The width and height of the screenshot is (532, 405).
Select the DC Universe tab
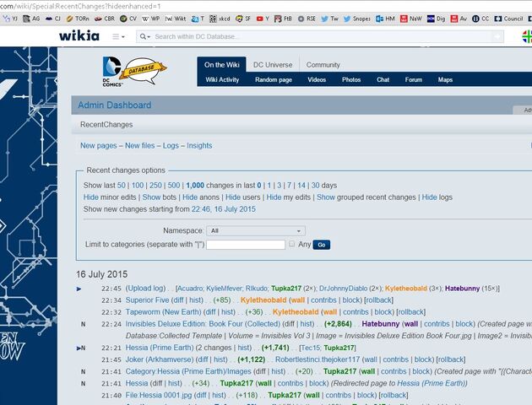coord(273,65)
